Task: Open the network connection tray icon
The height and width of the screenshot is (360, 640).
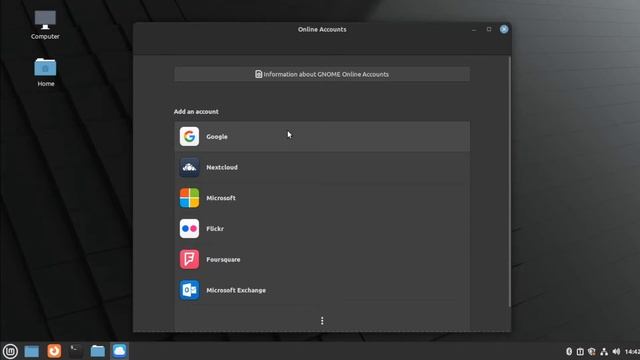Action: 604,351
